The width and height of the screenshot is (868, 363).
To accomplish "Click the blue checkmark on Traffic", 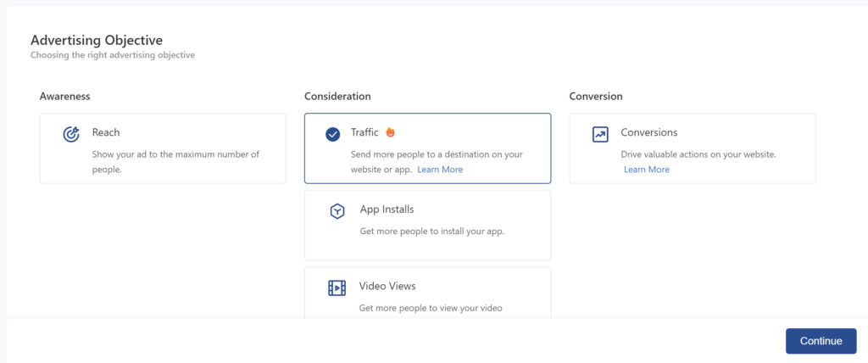I will 333,134.
